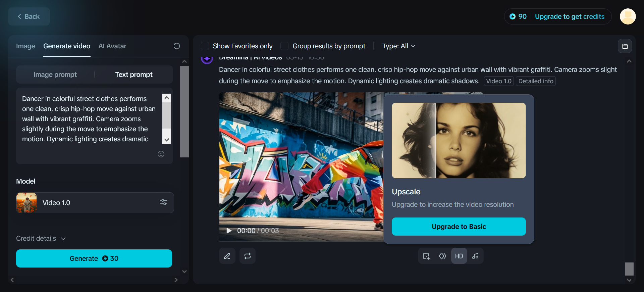
Task: Click the edit prompt pencil icon
Action: pyautogui.click(x=227, y=256)
